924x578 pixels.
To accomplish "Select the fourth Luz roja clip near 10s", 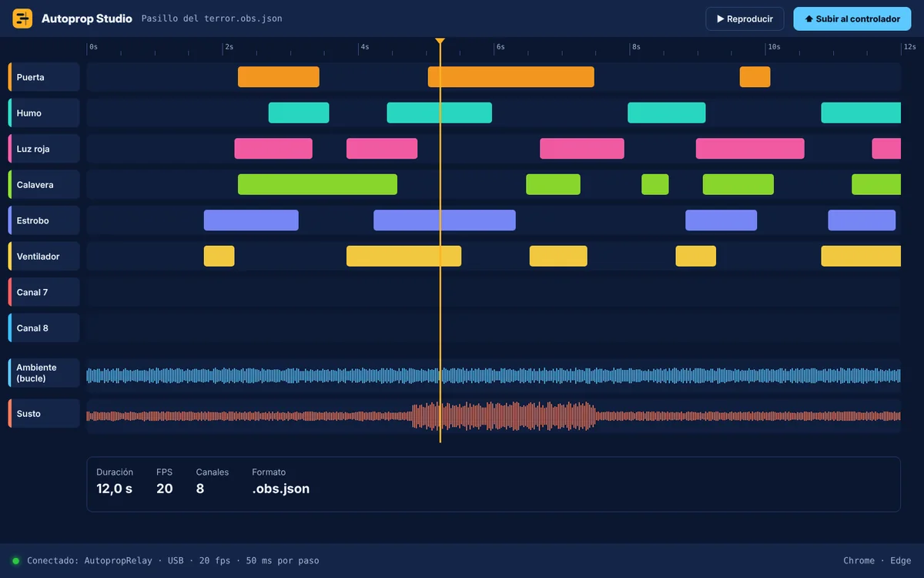I will click(750, 149).
